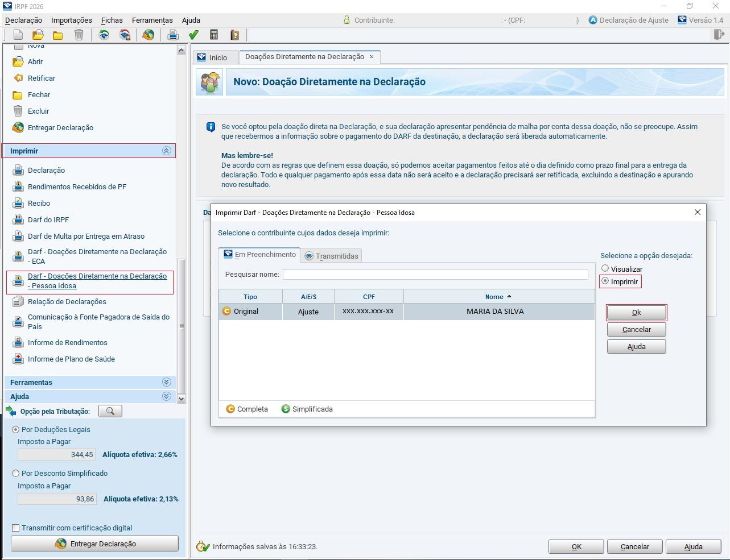730x560 pixels.
Task: Click the Tipo column header
Action: [250, 297]
